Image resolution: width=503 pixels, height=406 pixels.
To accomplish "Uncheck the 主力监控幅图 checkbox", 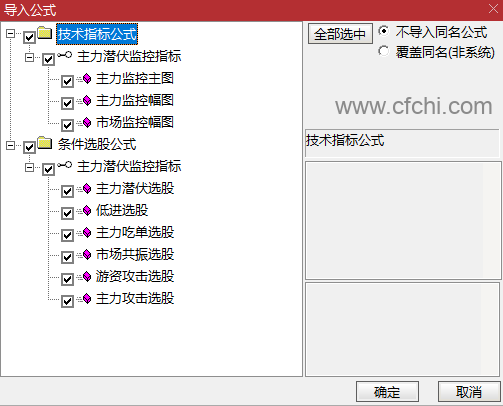I will (x=67, y=103).
